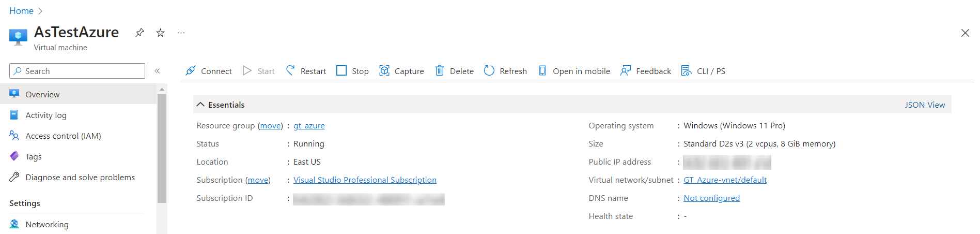Mark AsTestAzure as favorite with star
The width and height of the screenshot is (980, 234).
click(160, 33)
